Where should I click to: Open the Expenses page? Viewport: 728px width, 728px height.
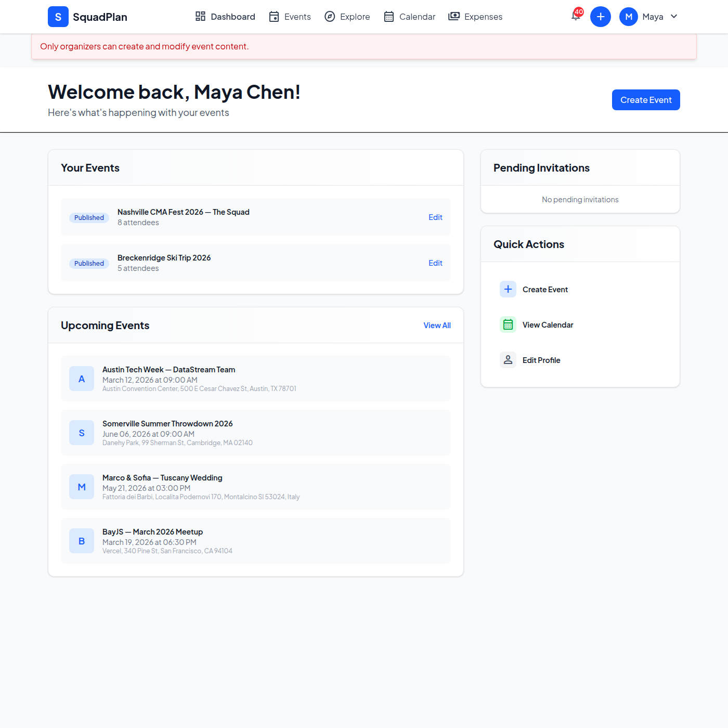click(475, 17)
